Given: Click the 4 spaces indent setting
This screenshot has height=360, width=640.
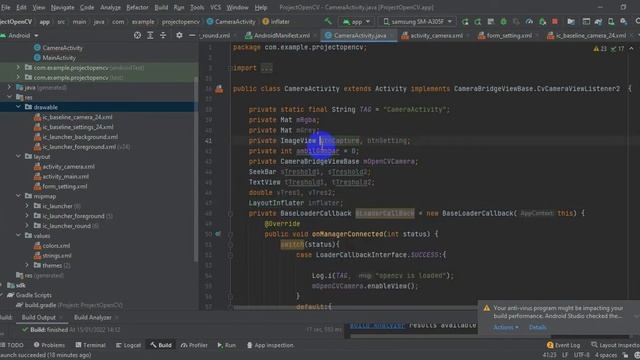Looking at the screenshot, I should [x=606, y=355].
